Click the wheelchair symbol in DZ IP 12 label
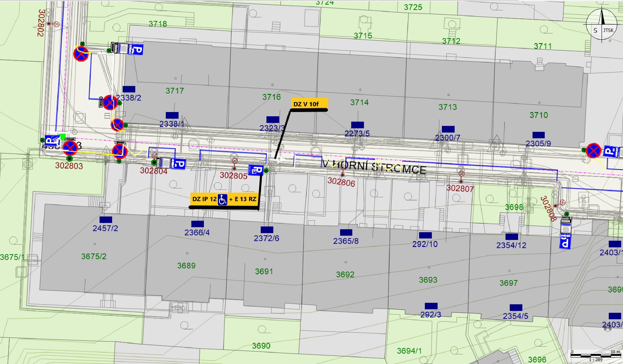623x364 pixels. tap(222, 199)
